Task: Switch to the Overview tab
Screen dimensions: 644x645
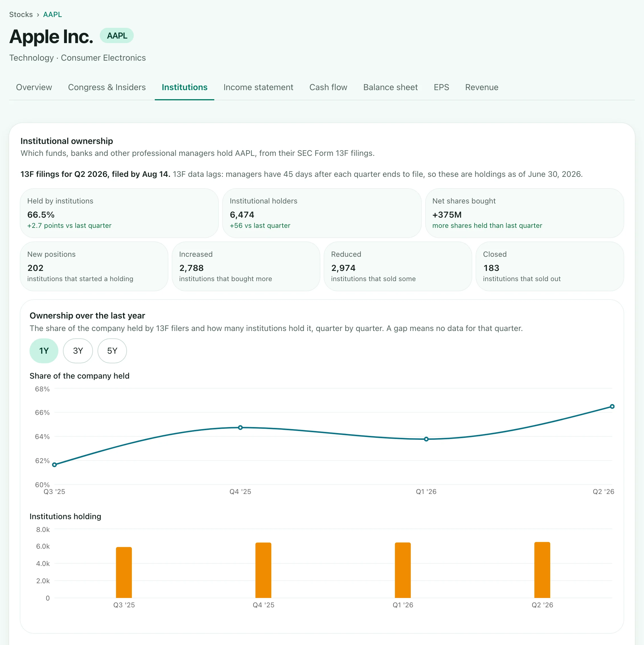Action: (x=34, y=87)
